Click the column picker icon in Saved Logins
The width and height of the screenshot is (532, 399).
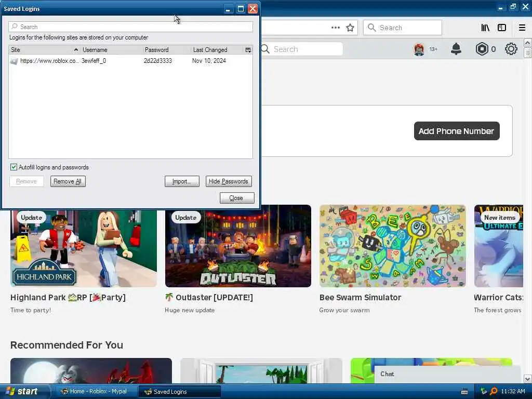248,50
